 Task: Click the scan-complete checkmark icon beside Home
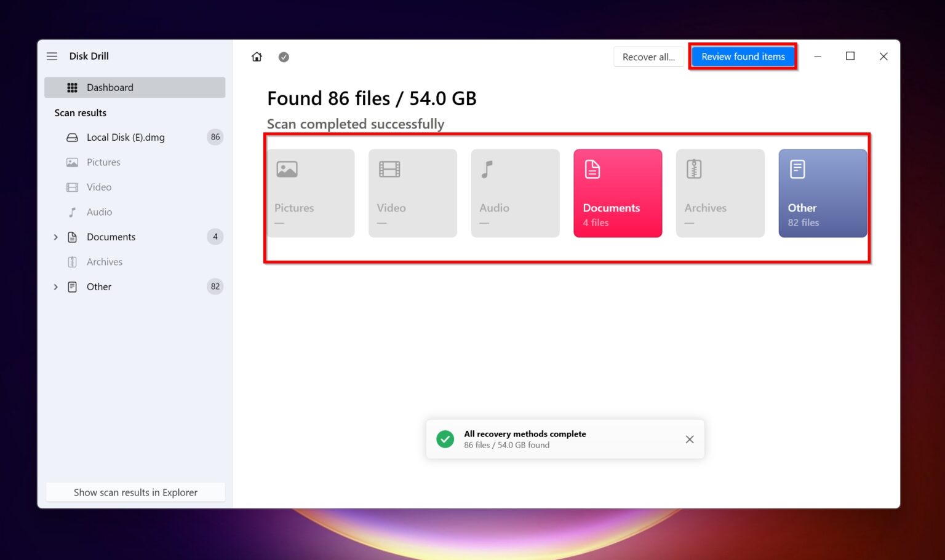(x=284, y=57)
